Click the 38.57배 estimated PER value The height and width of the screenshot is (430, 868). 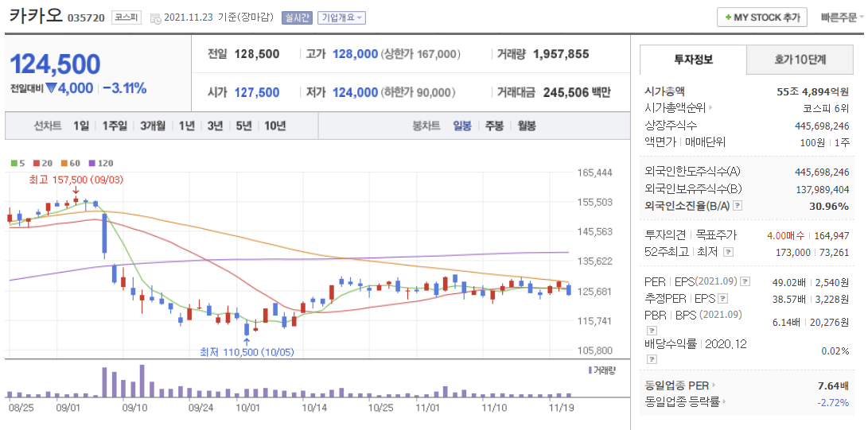[x=789, y=299]
